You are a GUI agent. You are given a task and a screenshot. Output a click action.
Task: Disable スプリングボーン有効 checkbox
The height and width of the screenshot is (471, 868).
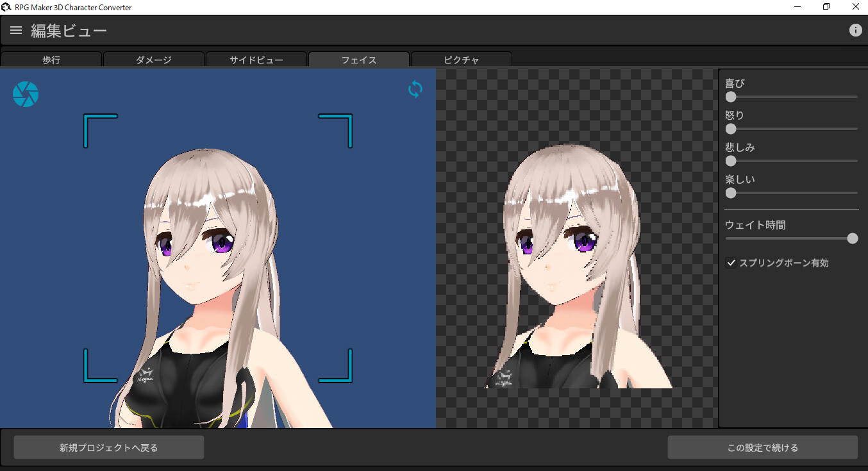(x=731, y=262)
